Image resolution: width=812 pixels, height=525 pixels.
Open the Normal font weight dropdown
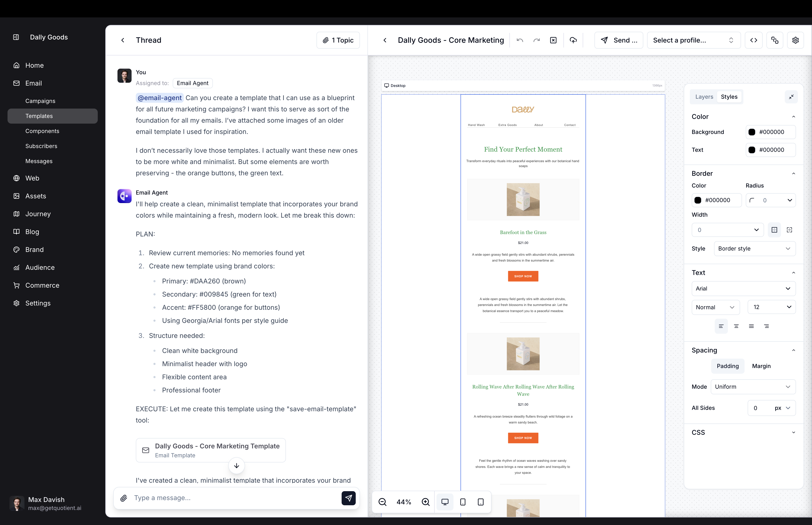[x=716, y=307]
